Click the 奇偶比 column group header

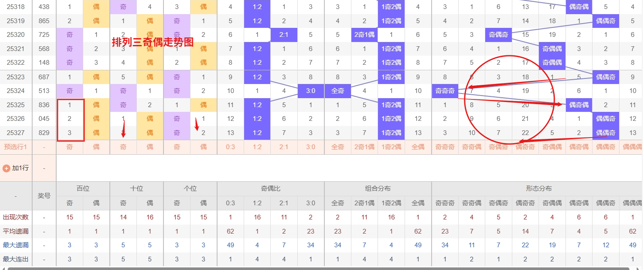[x=271, y=189]
